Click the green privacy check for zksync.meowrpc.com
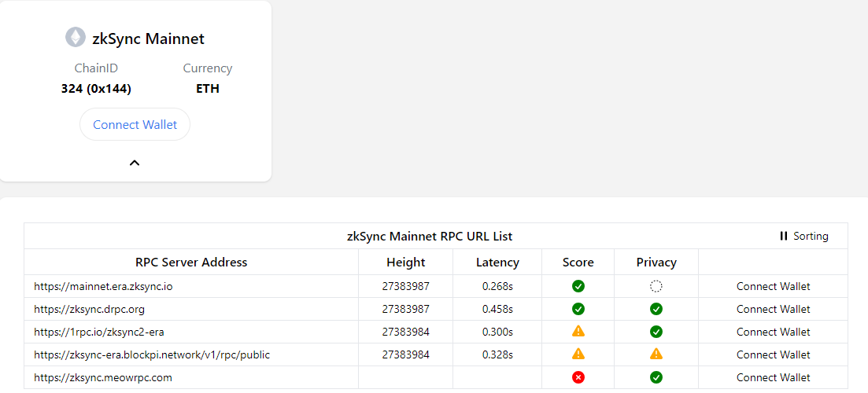The height and width of the screenshot is (393, 868). click(x=656, y=377)
